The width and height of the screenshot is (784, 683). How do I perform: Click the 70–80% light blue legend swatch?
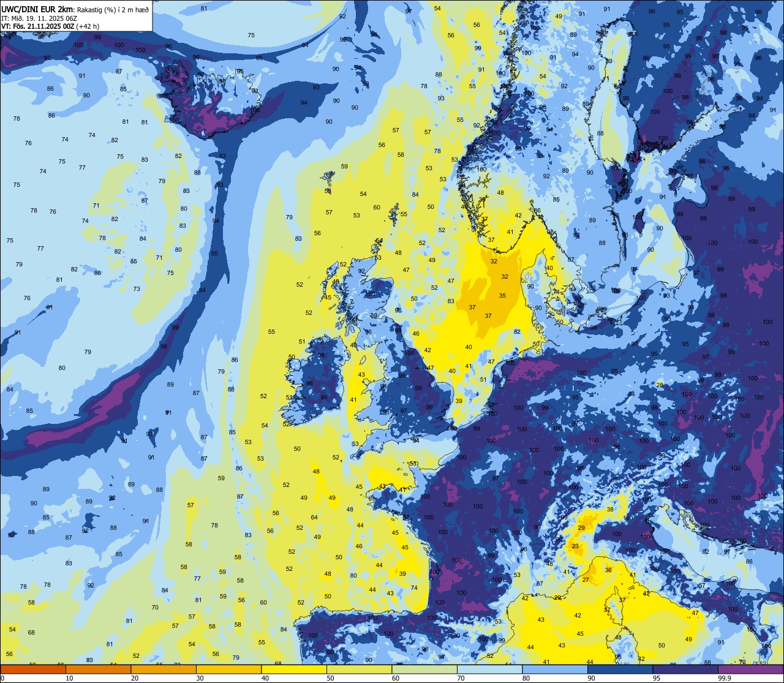pos(489,670)
